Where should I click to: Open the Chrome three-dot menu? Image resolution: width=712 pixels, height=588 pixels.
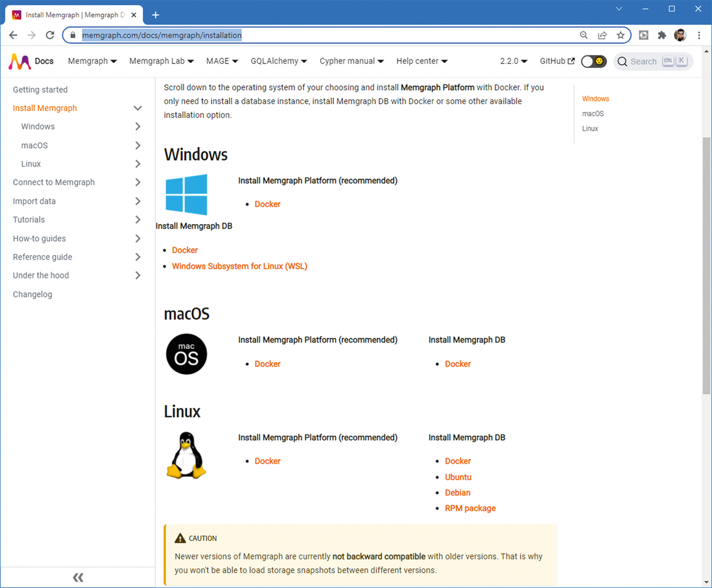[x=699, y=35]
